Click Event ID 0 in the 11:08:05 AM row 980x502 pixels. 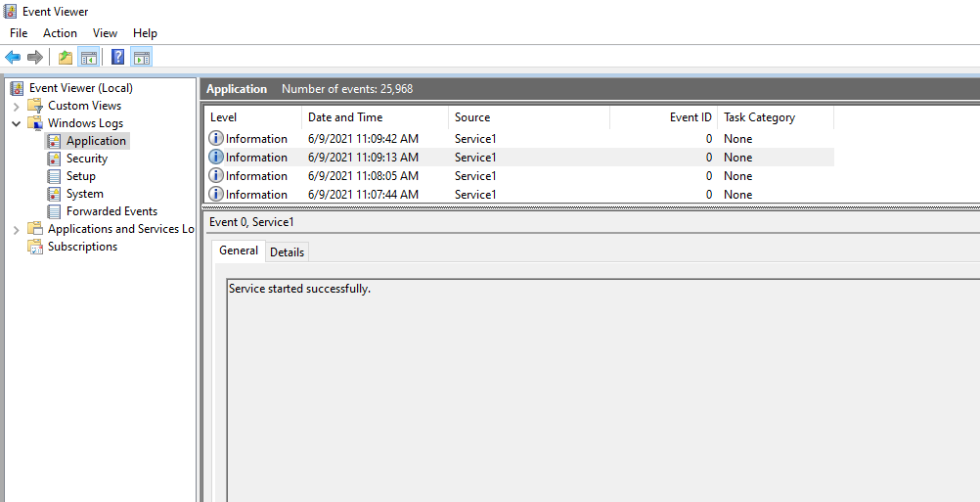pos(709,176)
